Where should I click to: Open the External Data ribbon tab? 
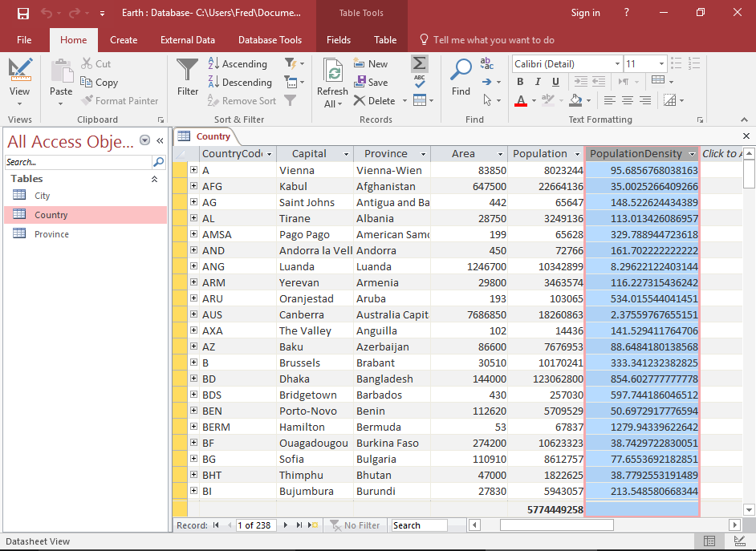(x=187, y=40)
